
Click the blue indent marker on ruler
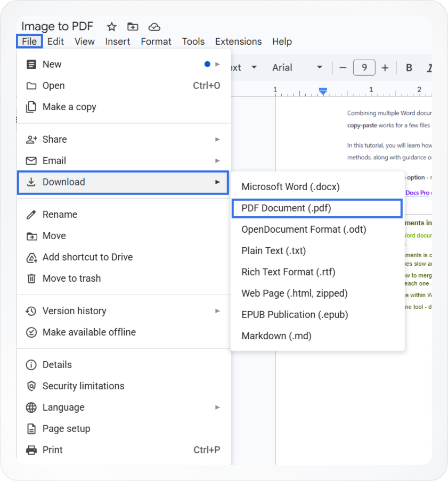point(323,91)
